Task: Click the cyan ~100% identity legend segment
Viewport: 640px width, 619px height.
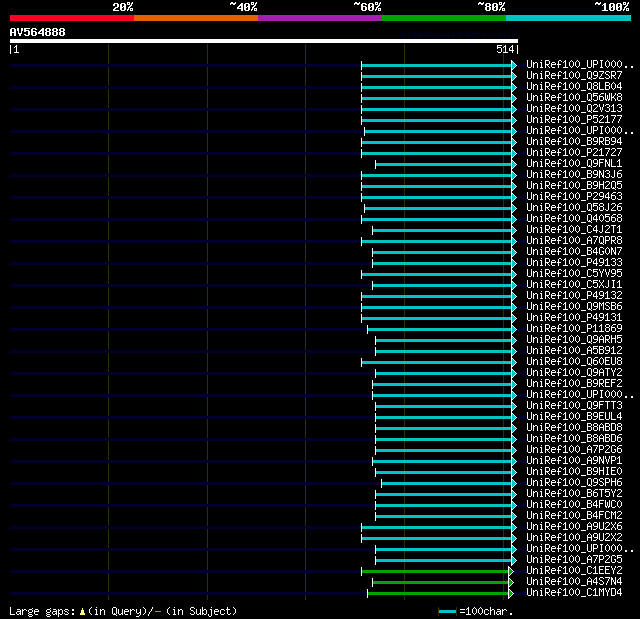Action: (569, 18)
